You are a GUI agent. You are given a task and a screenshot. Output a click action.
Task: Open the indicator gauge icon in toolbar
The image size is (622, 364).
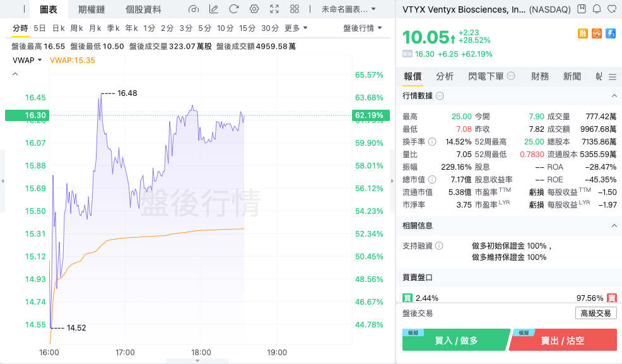pos(194,9)
